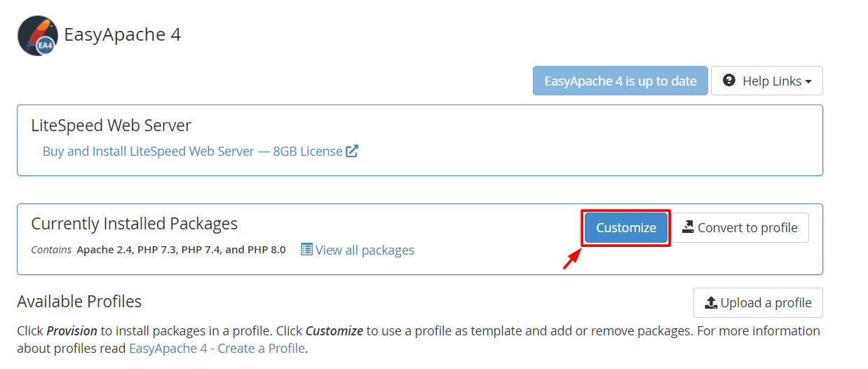
Task: Click the external link icon after 8GB License
Action: click(352, 151)
